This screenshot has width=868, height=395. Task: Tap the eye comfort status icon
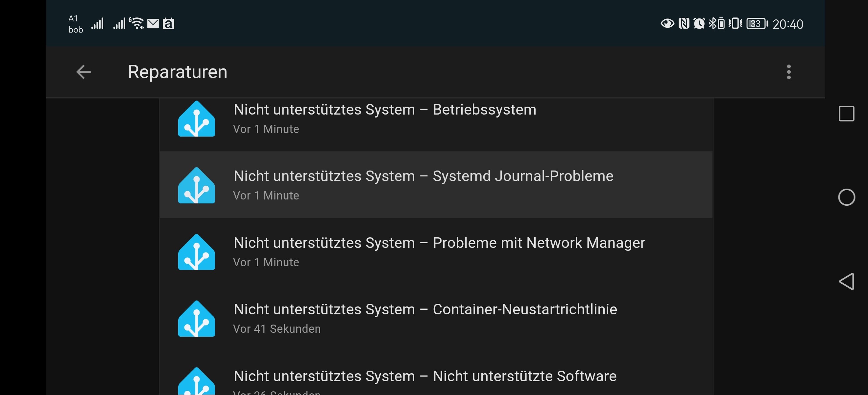coord(667,24)
